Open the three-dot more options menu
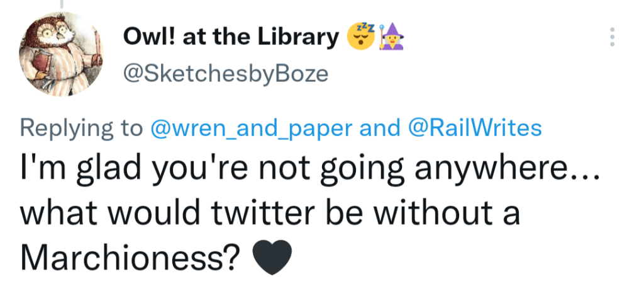644x286 pixels. coord(611,37)
